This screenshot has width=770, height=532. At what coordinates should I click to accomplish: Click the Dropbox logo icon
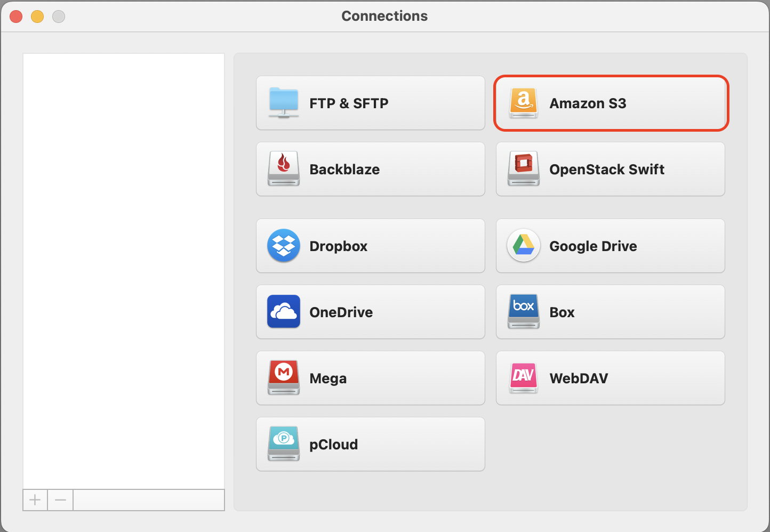click(x=284, y=246)
